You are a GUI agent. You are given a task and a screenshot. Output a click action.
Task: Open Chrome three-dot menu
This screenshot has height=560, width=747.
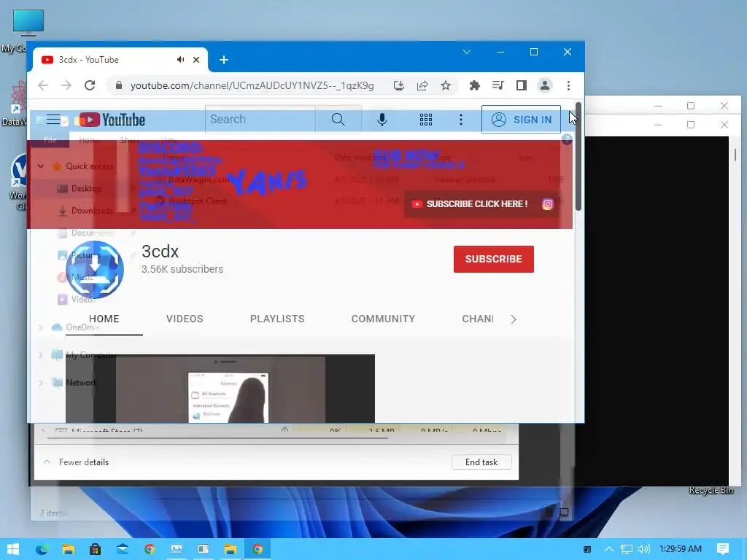568,85
